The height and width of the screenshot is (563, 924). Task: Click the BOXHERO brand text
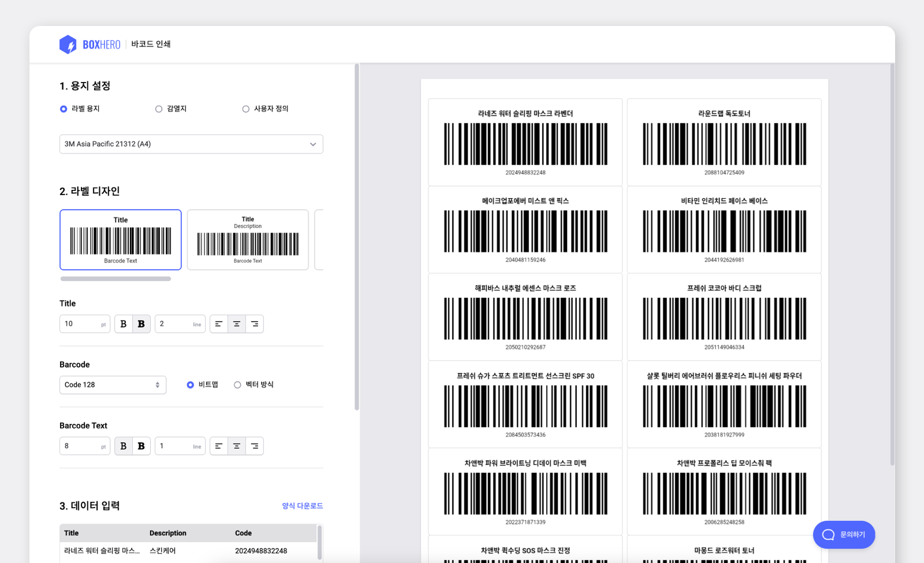click(x=102, y=44)
